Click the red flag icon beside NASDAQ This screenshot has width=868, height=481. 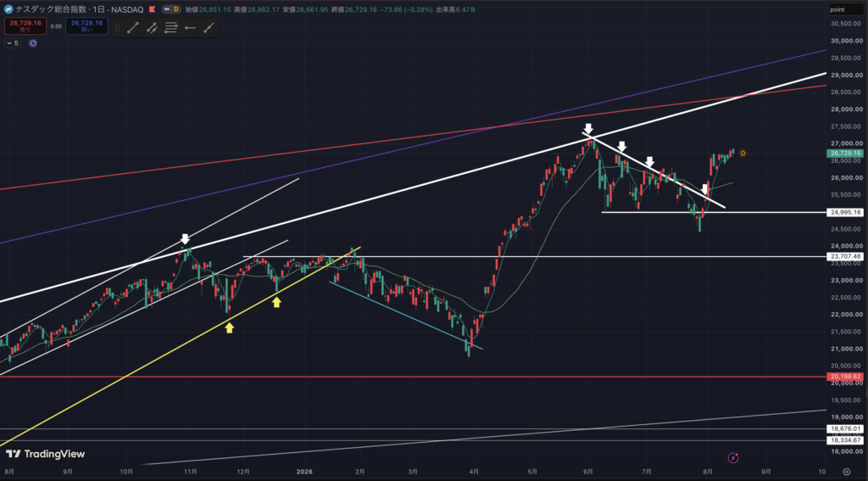point(153,9)
